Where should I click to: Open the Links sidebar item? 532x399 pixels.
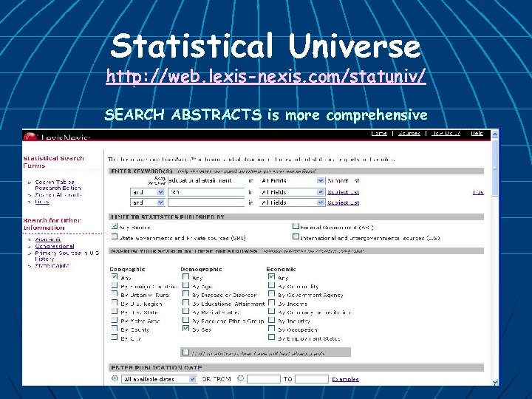click(42, 202)
